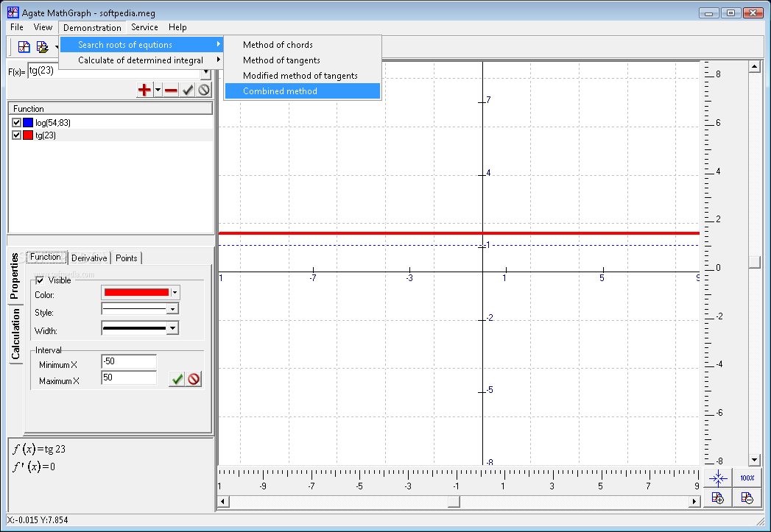Image resolution: width=771 pixels, height=532 pixels.
Task: Toggle the Visible checkbox
Action: click(41, 280)
